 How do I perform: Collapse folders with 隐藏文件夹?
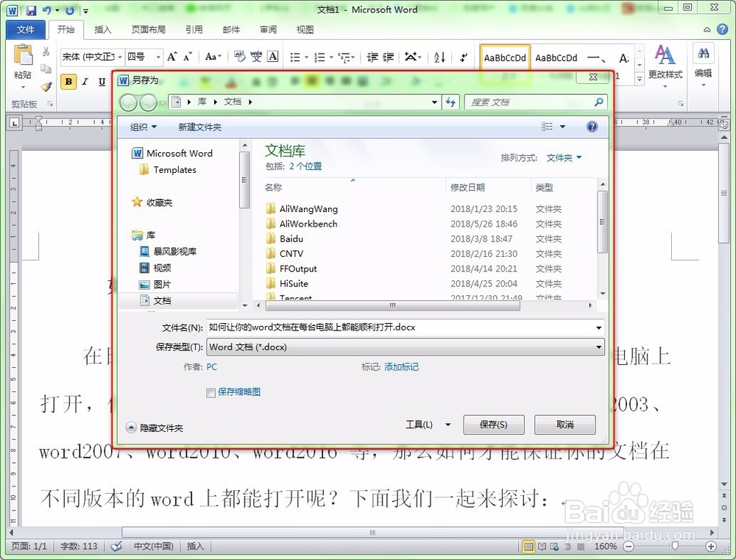click(155, 428)
